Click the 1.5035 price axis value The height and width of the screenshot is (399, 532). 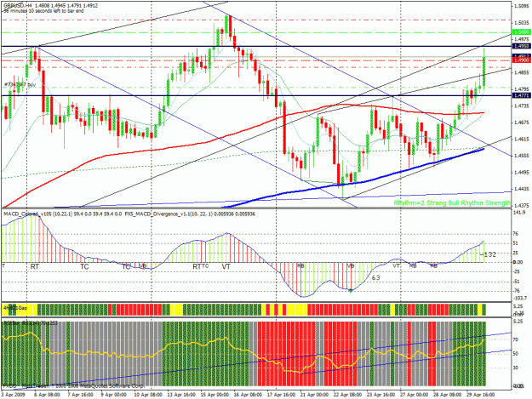pyautogui.click(x=522, y=23)
